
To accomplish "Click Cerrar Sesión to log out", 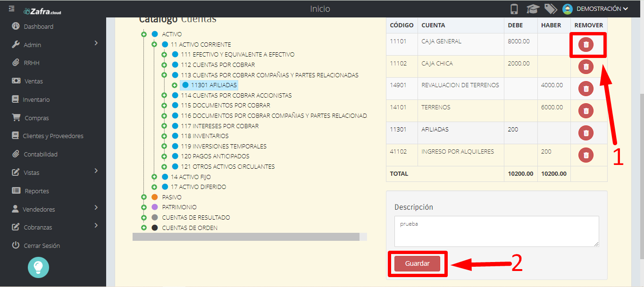I will (42, 246).
